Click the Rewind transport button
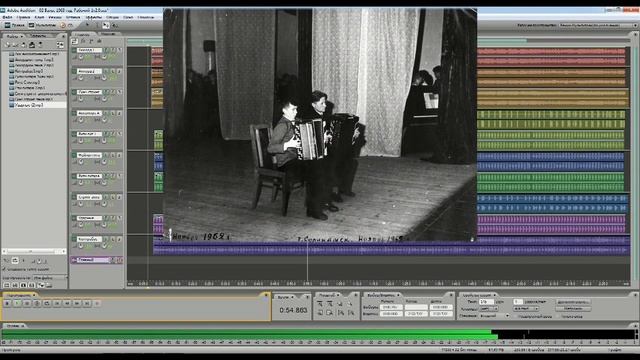Viewport: 640px width, 360px height. click(x=67, y=303)
